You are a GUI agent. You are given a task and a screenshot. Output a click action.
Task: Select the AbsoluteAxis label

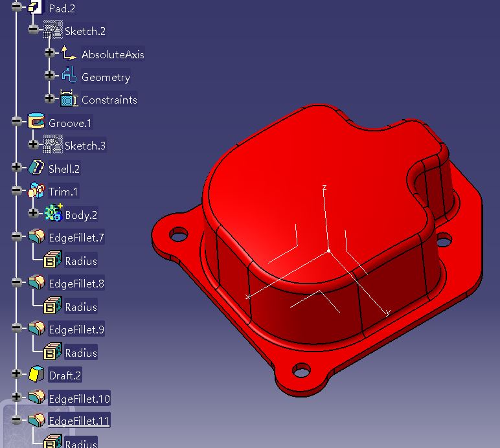click(113, 54)
